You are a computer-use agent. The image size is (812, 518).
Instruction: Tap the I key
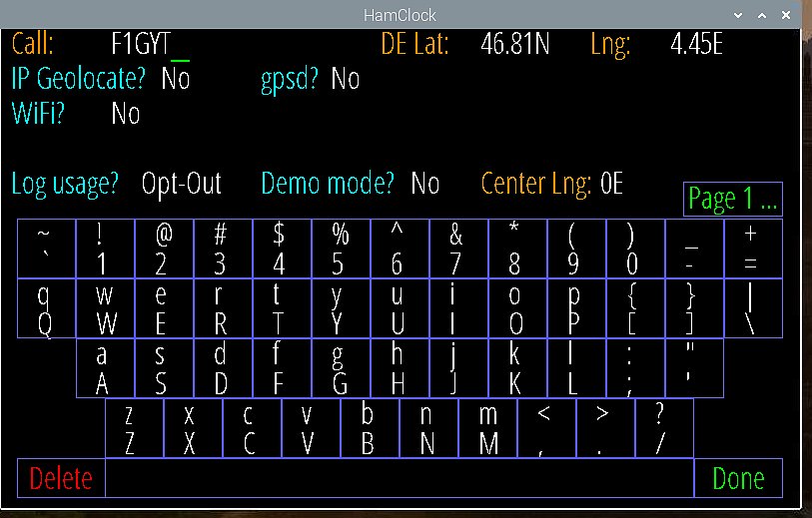(x=458, y=308)
